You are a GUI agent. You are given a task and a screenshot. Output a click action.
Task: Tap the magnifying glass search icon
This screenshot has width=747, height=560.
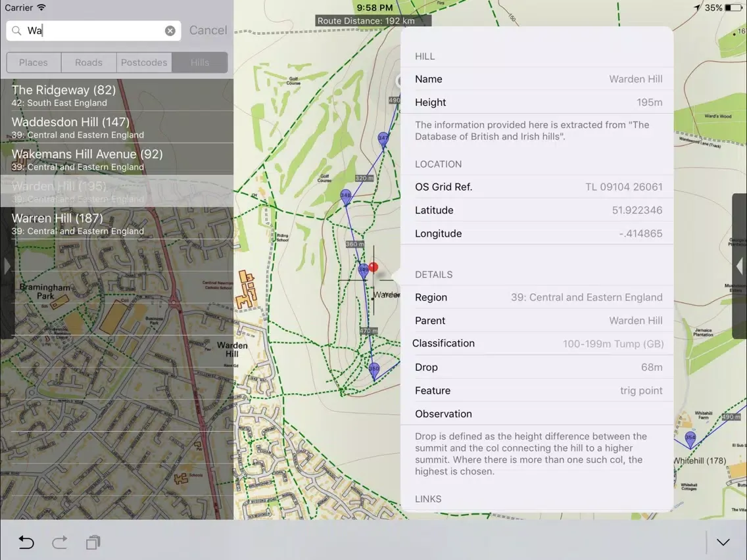[x=17, y=31]
